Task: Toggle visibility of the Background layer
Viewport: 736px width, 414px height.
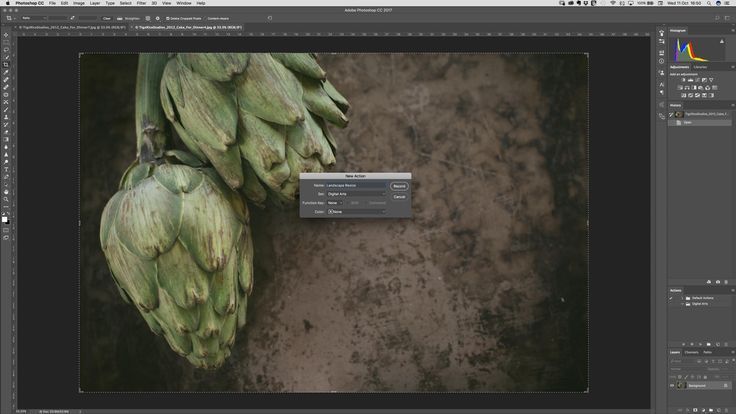Action: pyautogui.click(x=672, y=385)
